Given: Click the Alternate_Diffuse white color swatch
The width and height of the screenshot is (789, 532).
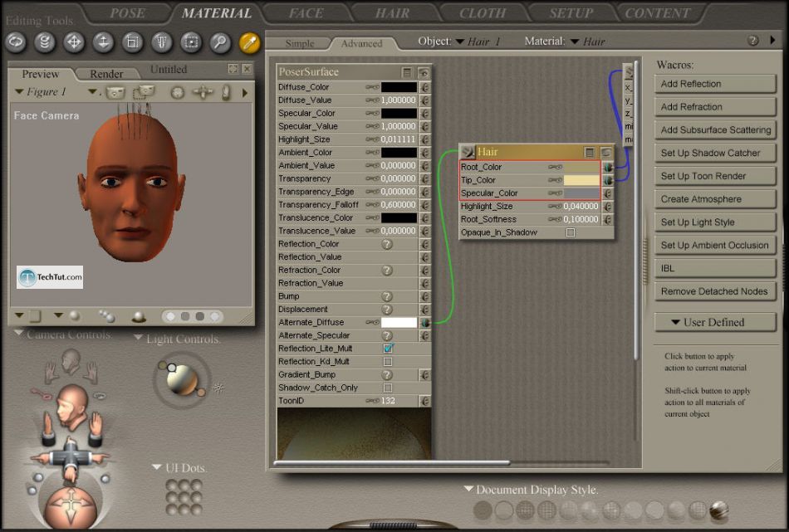Looking at the screenshot, I should 399,322.
